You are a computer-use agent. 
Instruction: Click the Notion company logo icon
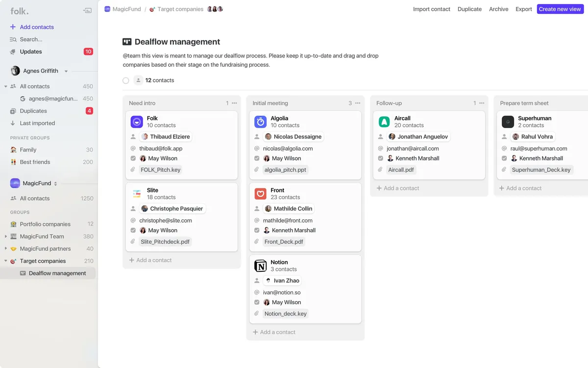(261, 266)
